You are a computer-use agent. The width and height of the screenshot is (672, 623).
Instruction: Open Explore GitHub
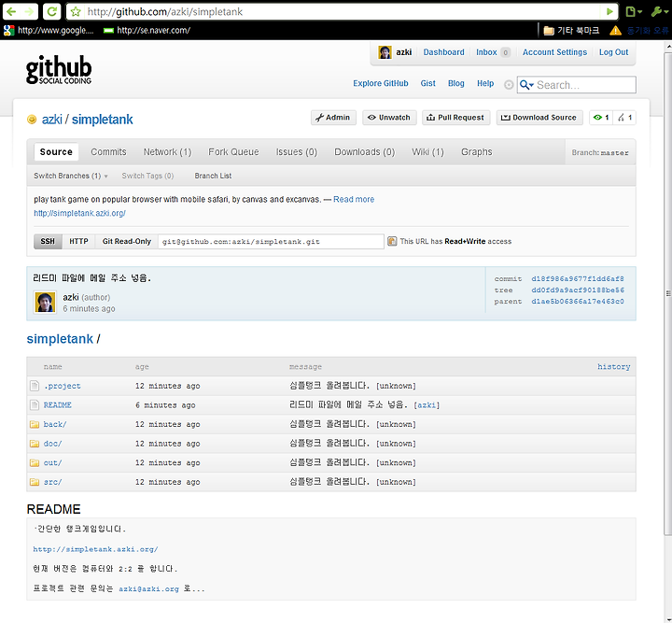click(381, 83)
